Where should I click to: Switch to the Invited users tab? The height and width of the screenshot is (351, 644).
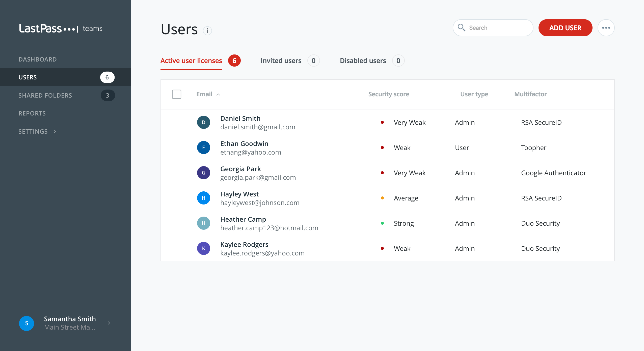click(281, 61)
